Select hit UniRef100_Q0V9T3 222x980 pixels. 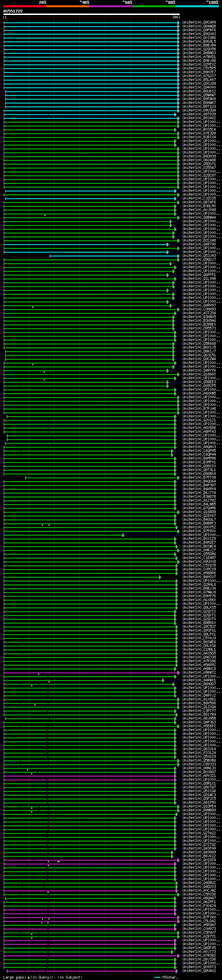tap(199, 967)
